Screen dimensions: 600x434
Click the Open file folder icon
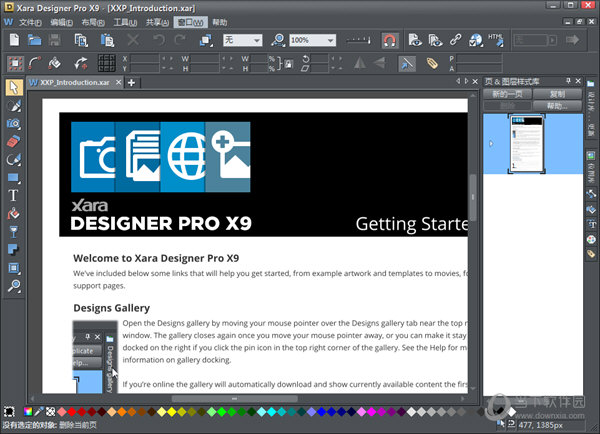pyautogui.click(x=34, y=40)
